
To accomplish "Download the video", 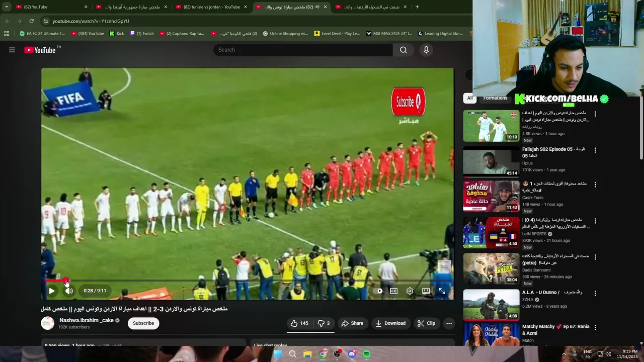I will [390, 323].
